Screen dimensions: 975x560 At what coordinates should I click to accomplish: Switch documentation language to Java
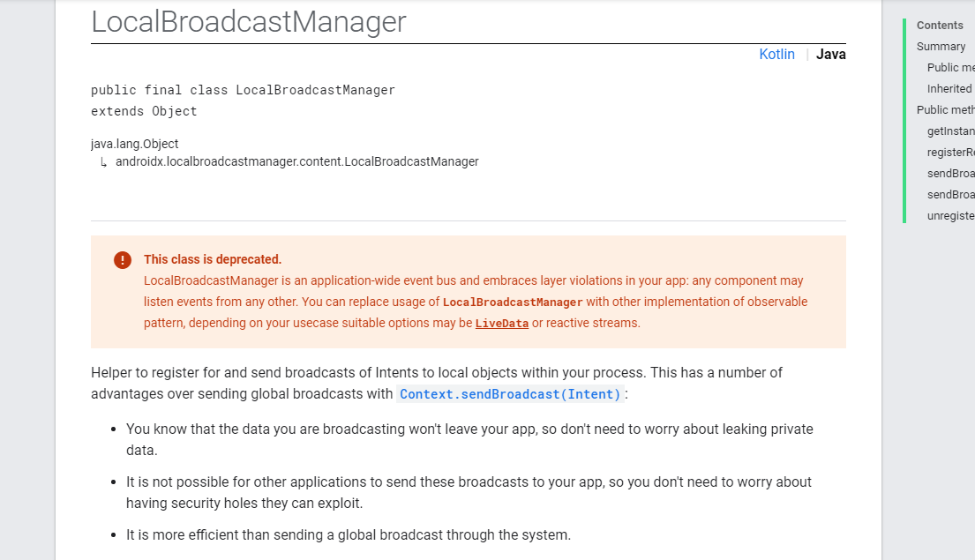click(830, 54)
